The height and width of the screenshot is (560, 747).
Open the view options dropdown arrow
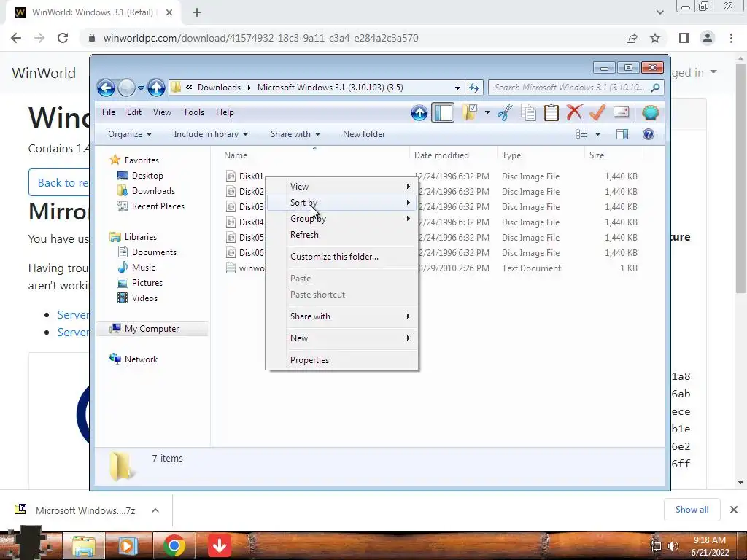pos(597,134)
